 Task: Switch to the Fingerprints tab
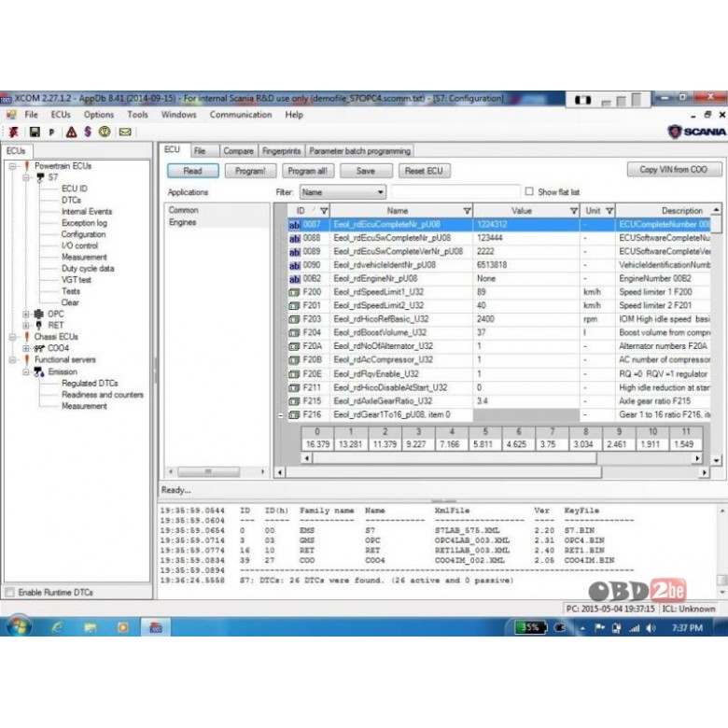[x=281, y=151]
